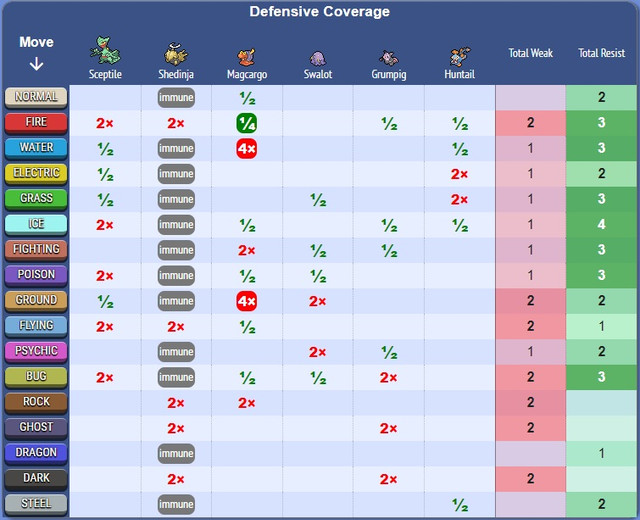The image size is (640, 520).
Task: Click Shedinja's immune badge in DRAGON row
Action: click(176, 453)
